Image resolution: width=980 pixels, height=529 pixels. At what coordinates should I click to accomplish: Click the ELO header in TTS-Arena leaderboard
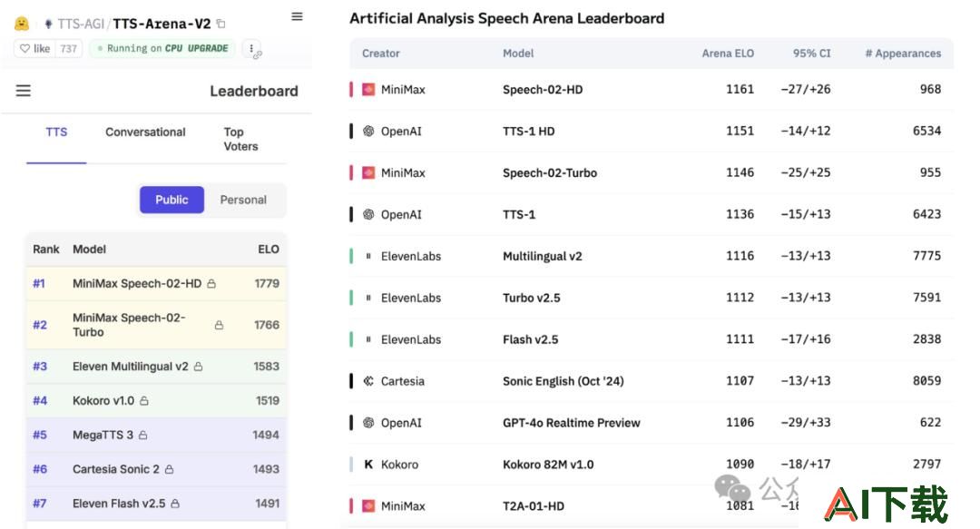point(269,249)
